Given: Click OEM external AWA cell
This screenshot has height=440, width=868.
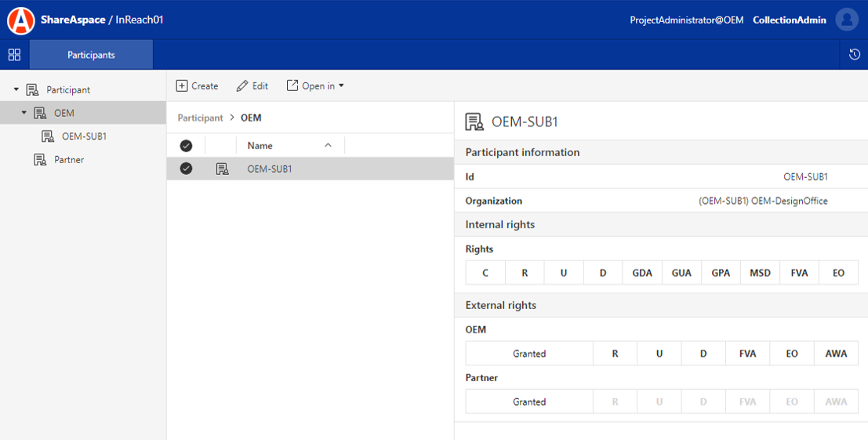Looking at the screenshot, I should (x=837, y=354).
